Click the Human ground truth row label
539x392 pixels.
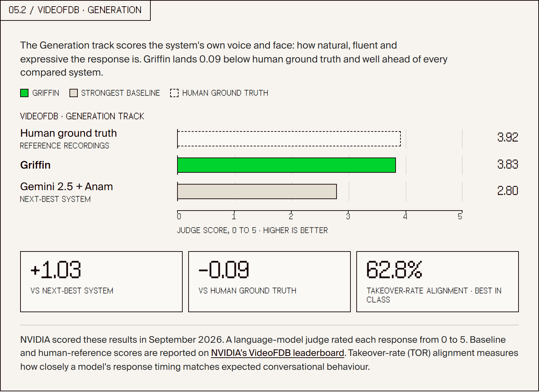click(x=68, y=133)
